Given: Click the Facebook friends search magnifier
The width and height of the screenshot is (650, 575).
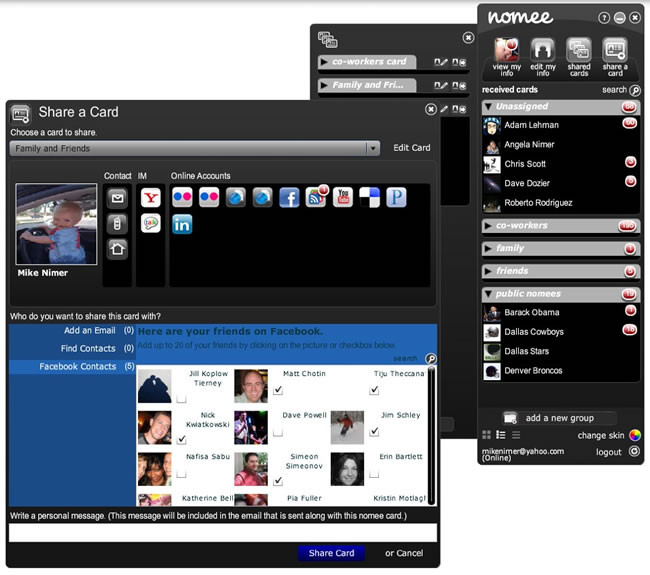Looking at the screenshot, I should pyautogui.click(x=431, y=359).
